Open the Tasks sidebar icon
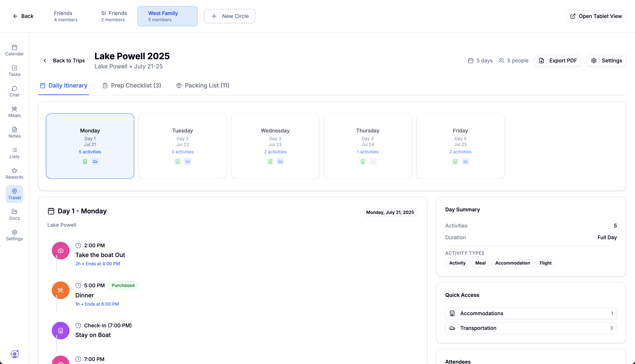The height and width of the screenshot is (364, 635). 14,71
